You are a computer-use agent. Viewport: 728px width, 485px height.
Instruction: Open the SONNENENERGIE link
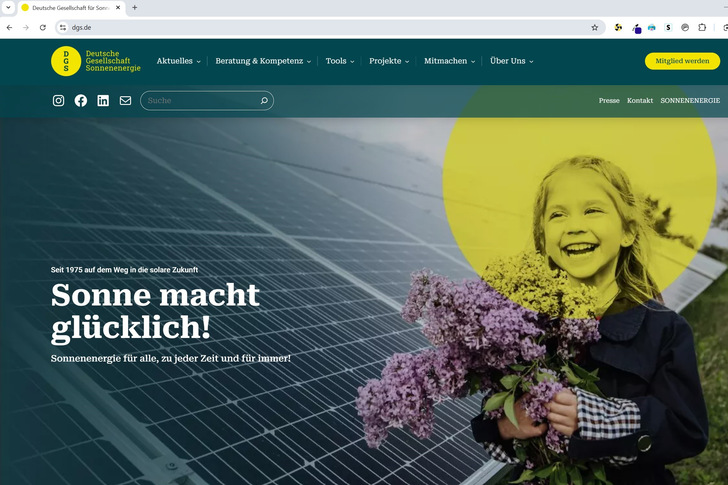click(690, 101)
